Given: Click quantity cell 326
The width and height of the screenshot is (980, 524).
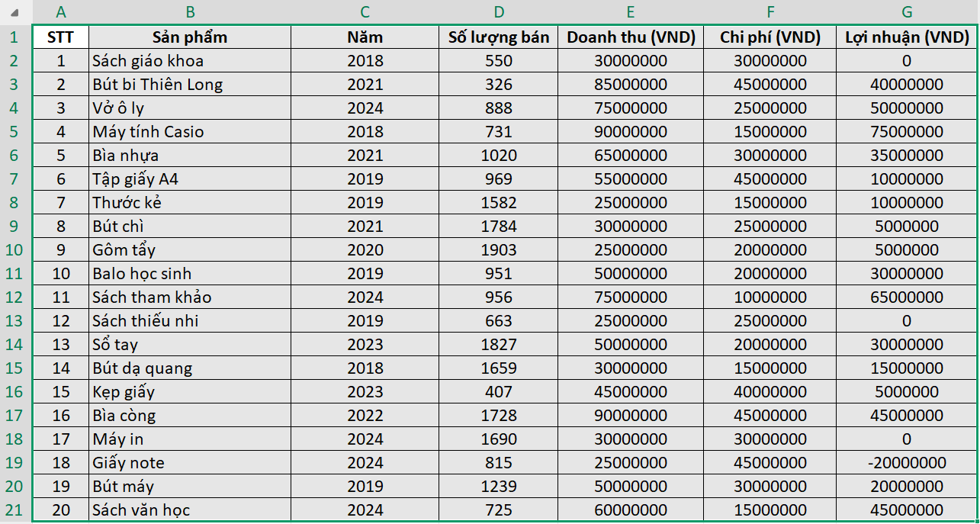Looking at the screenshot, I should pos(499,85).
